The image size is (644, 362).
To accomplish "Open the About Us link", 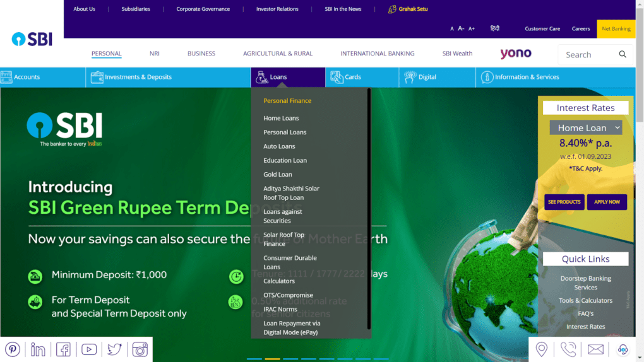I will coord(84,9).
